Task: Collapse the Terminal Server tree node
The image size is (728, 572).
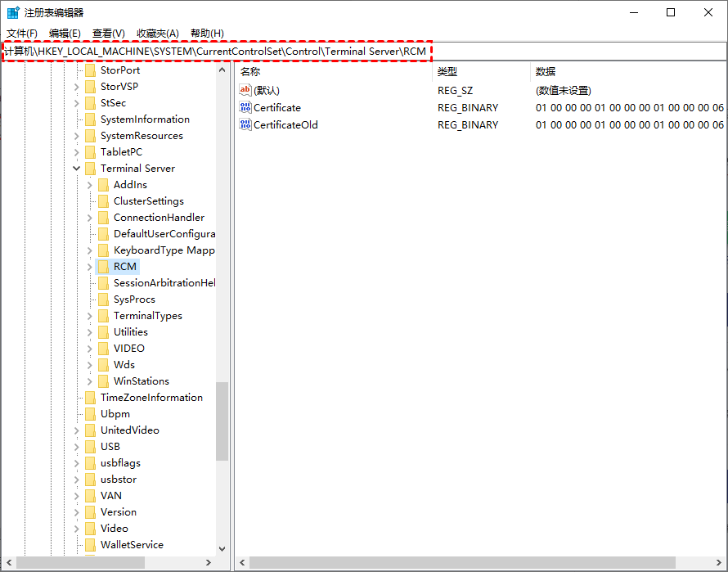Action: coord(77,169)
